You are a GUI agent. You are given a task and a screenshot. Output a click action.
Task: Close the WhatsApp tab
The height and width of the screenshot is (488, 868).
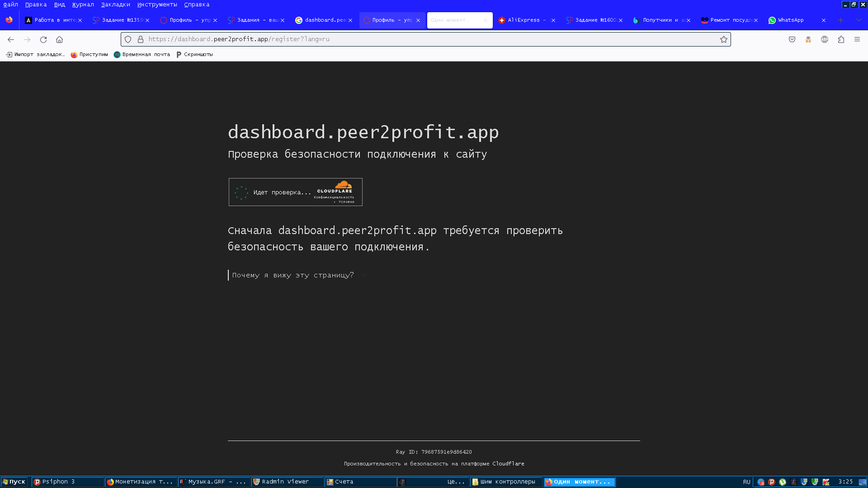coord(824,20)
